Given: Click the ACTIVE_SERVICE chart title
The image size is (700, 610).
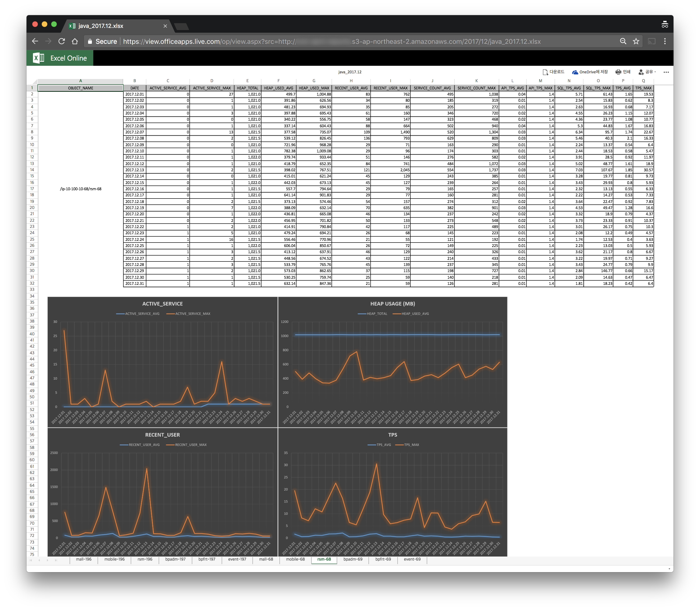Looking at the screenshot, I should [x=162, y=304].
